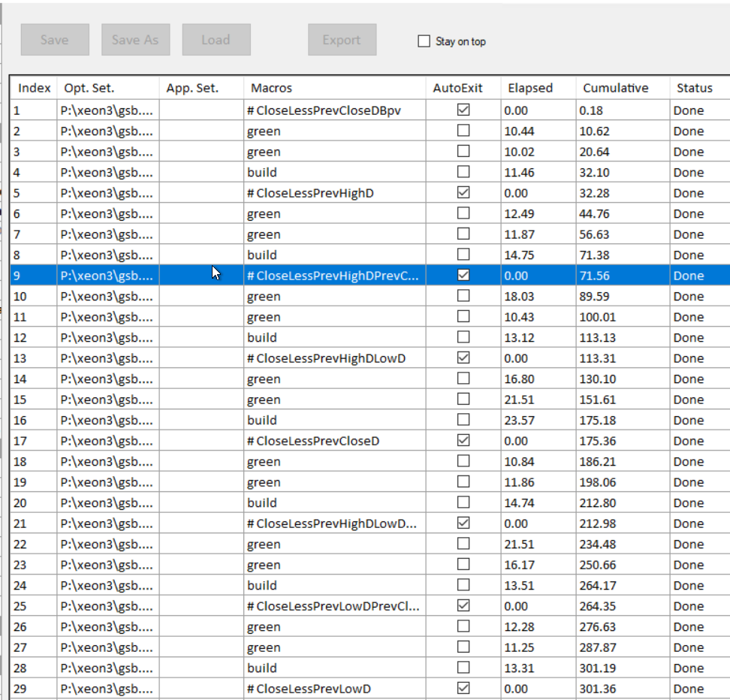Viewport: 730px width, 700px height.
Task: Toggle AutoExit checkbox in highlighted row 9
Action: tap(463, 276)
